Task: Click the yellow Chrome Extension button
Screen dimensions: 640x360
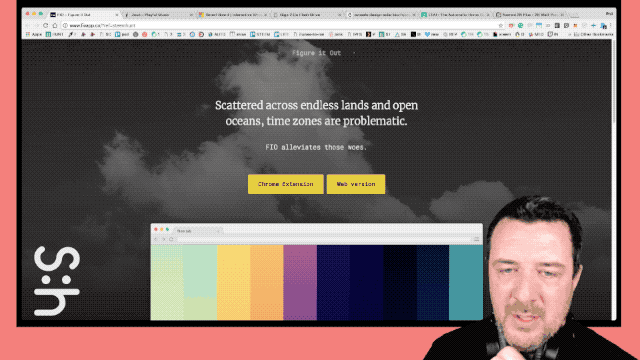Action: coord(285,184)
